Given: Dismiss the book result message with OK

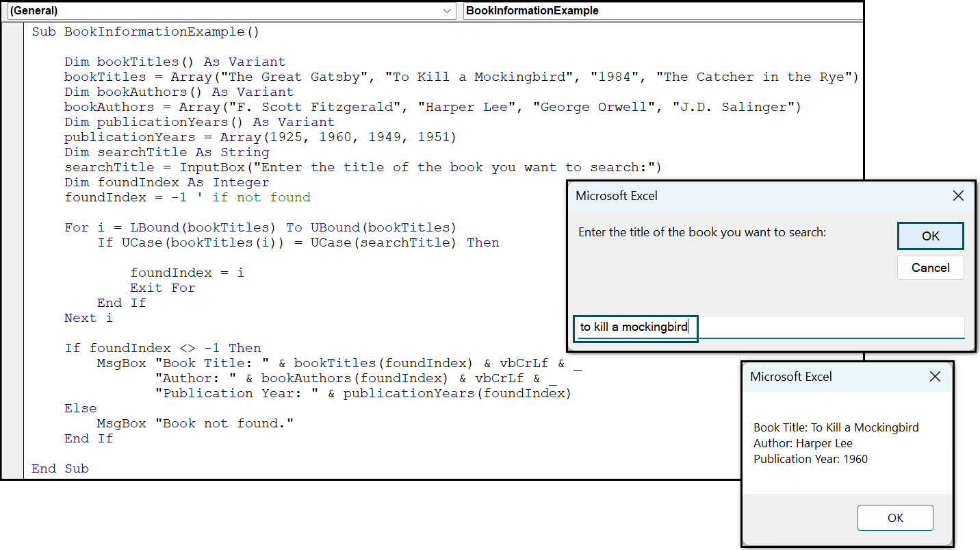Looking at the screenshot, I should pyautogui.click(x=895, y=518).
